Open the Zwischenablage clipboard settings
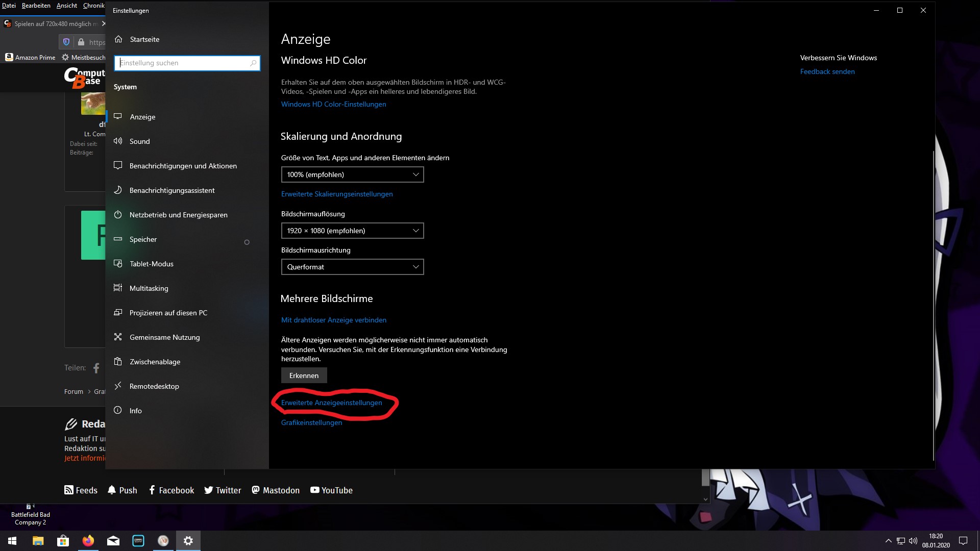This screenshot has height=551, width=980. pyautogui.click(x=155, y=362)
